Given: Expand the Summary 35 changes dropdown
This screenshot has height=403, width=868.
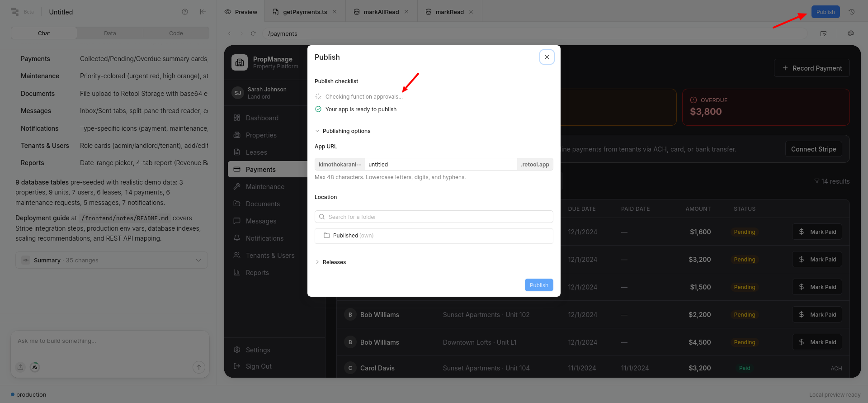Looking at the screenshot, I should [x=112, y=260].
